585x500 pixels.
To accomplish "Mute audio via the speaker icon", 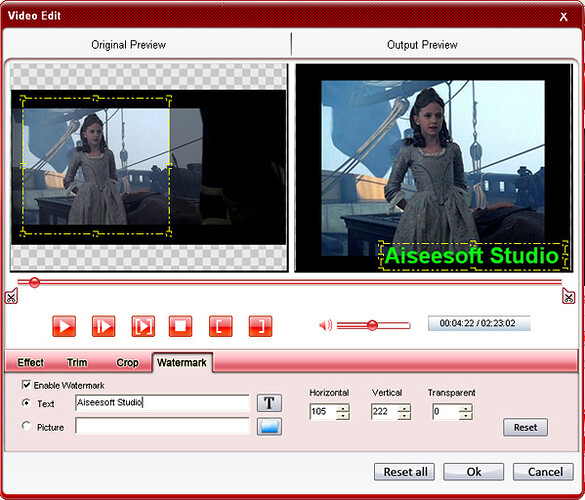I will pyautogui.click(x=326, y=325).
